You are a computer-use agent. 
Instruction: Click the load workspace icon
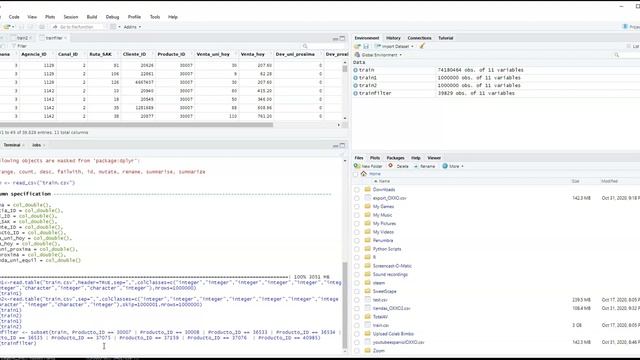point(358,47)
